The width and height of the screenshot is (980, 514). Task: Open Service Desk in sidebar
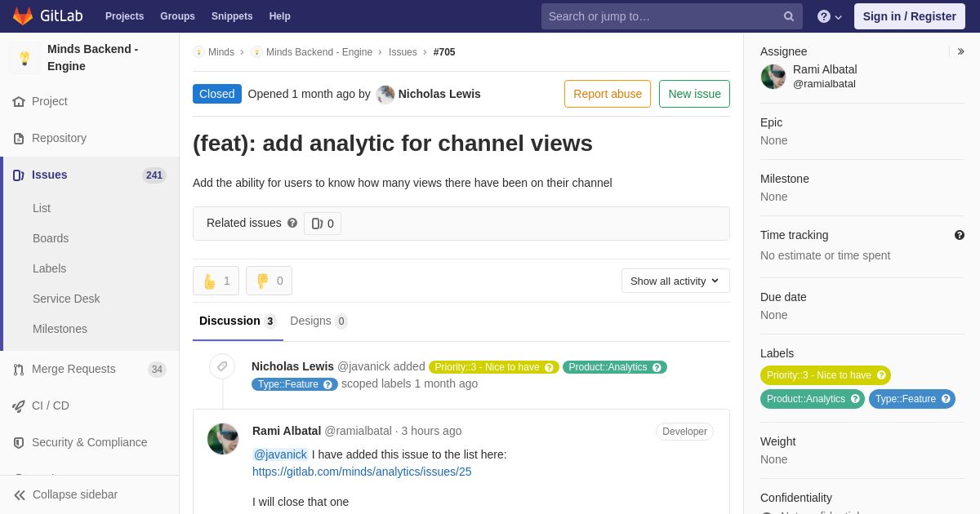[x=66, y=299]
